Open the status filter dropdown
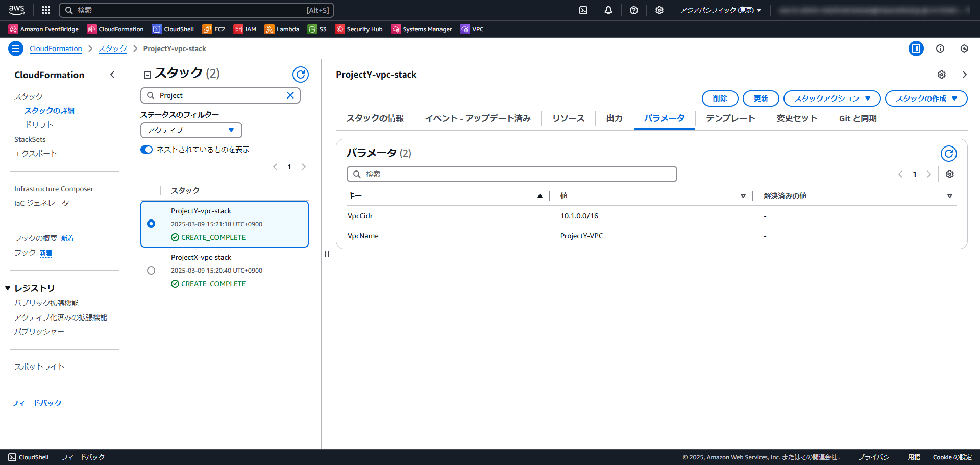Screen dimensions: 980x465 click(191, 130)
